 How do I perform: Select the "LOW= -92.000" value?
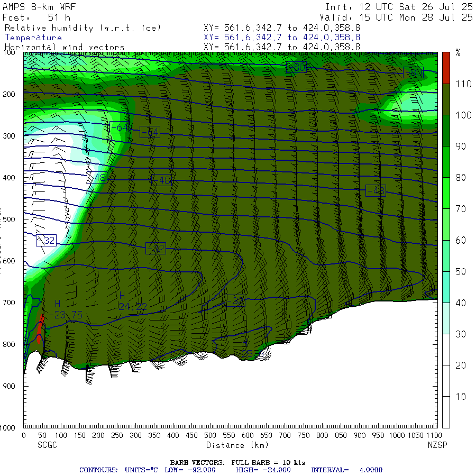click(x=190, y=470)
